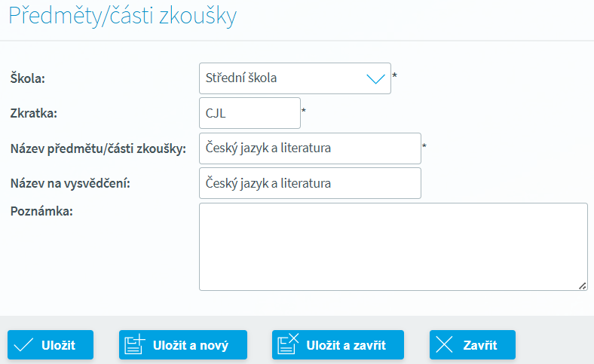The width and height of the screenshot is (594, 364).
Task: Click the Zkratka: field label
Action: (34, 113)
